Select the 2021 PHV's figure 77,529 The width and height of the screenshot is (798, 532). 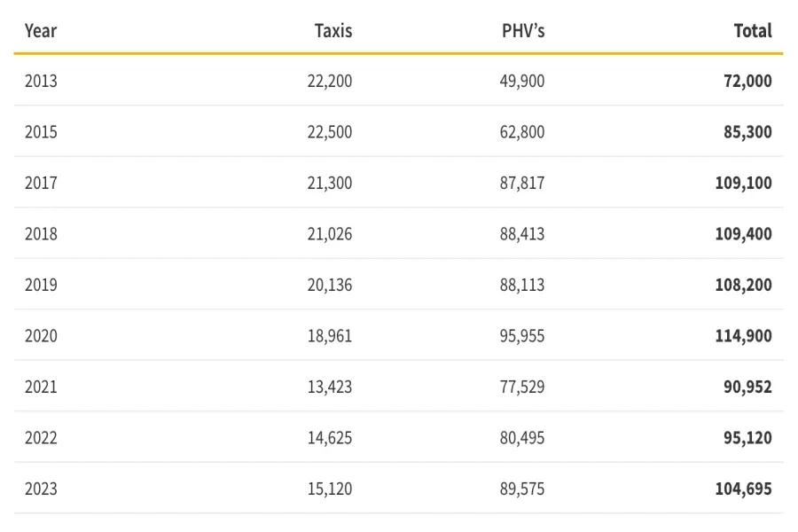(522, 387)
